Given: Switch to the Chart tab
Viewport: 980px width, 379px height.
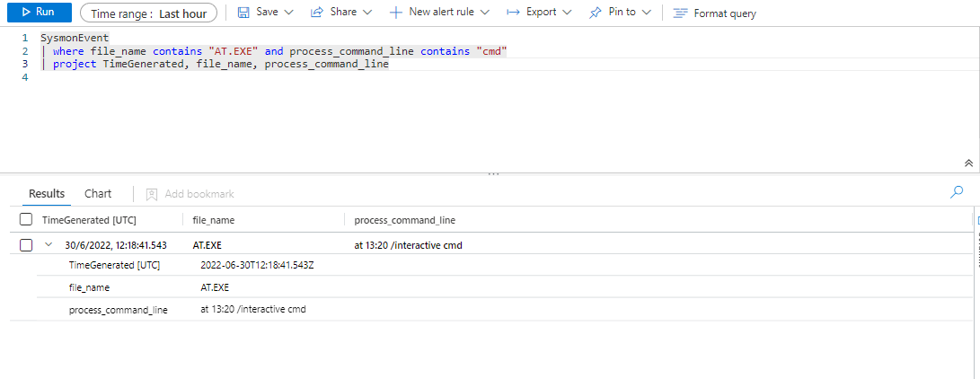Looking at the screenshot, I should point(98,193).
